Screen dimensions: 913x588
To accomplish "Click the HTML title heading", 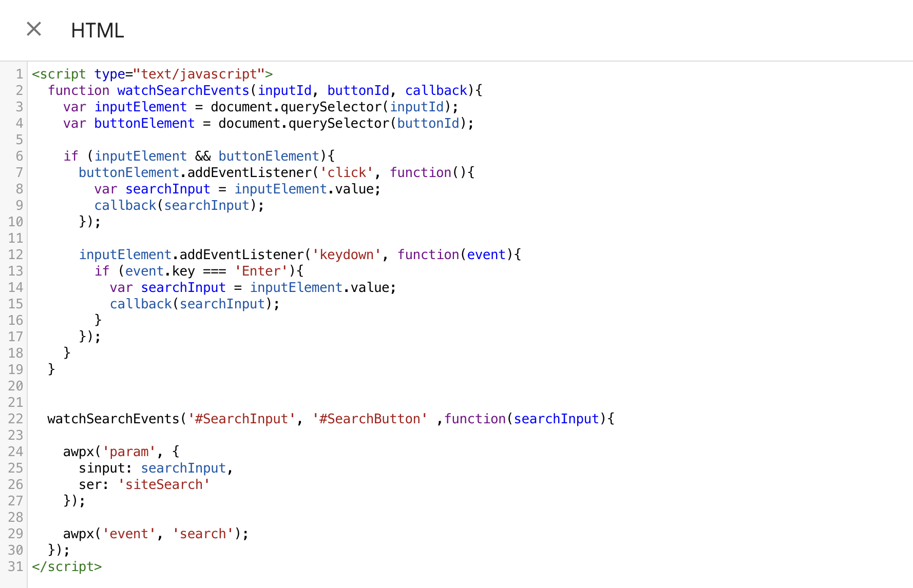I will click(x=98, y=31).
